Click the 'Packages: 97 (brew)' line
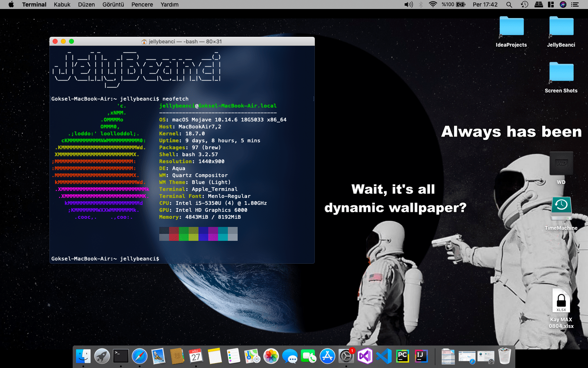This screenshot has width=588, height=368. click(x=190, y=148)
